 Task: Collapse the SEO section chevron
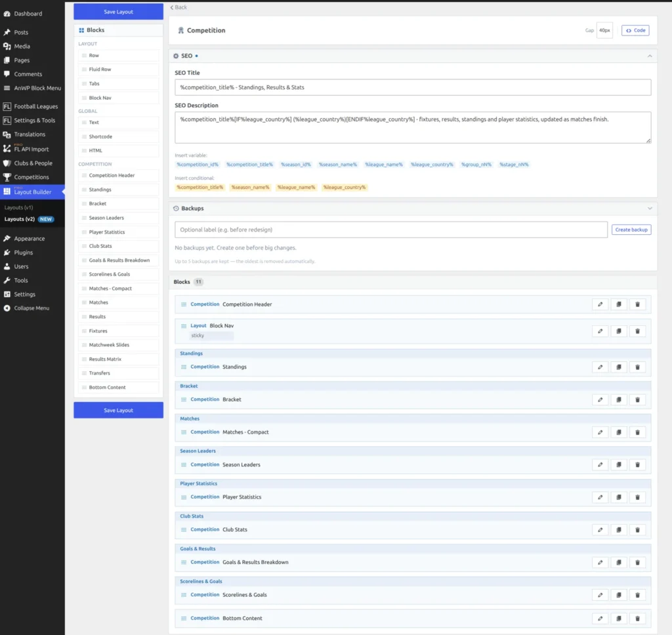click(650, 56)
